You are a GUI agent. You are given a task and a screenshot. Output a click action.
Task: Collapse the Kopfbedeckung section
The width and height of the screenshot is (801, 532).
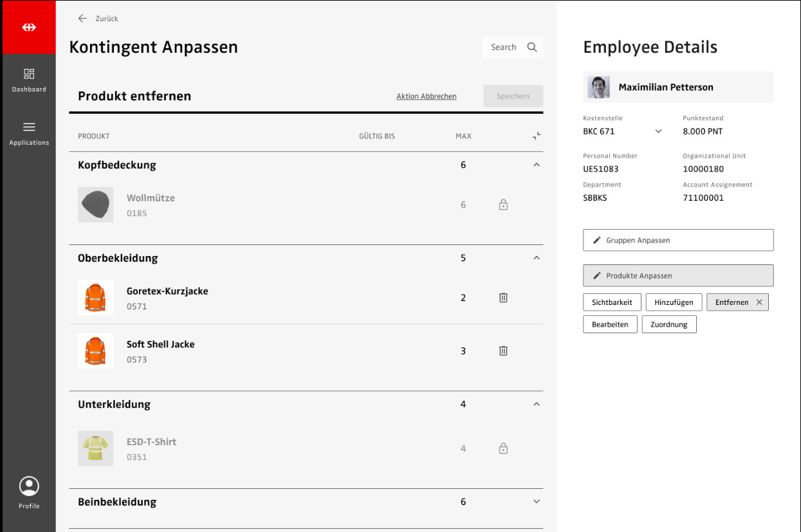pos(537,165)
